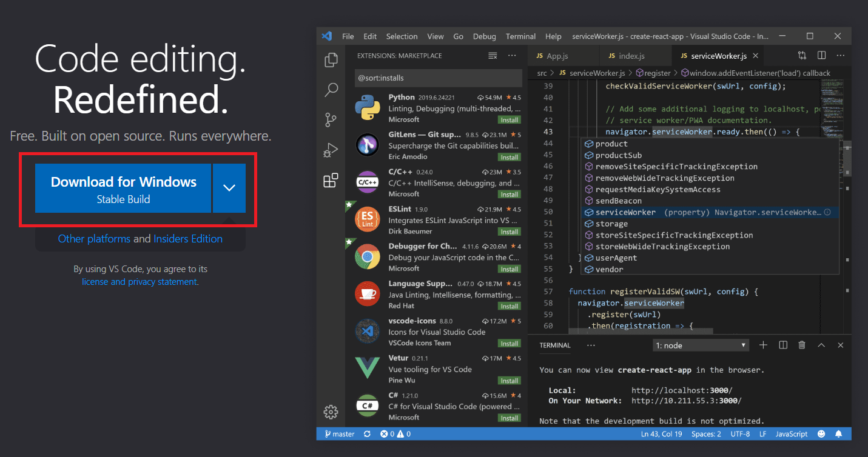868x457 pixels.
Task: Open editor more actions ellipsis
Action: (839, 55)
